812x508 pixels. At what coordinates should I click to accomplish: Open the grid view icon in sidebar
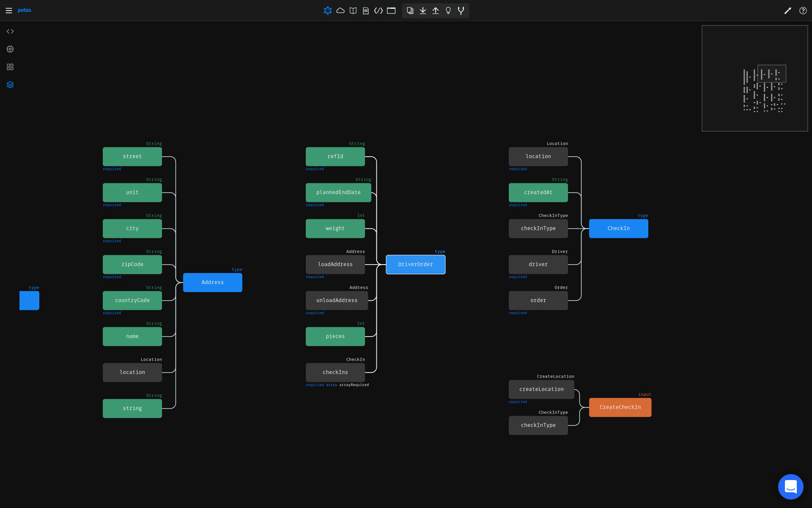click(10, 67)
